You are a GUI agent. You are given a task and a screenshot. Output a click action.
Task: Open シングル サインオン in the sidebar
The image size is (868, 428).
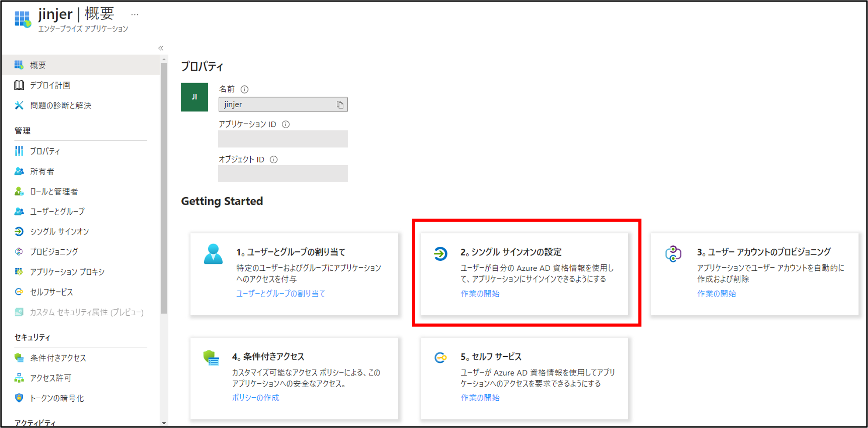tap(59, 231)
